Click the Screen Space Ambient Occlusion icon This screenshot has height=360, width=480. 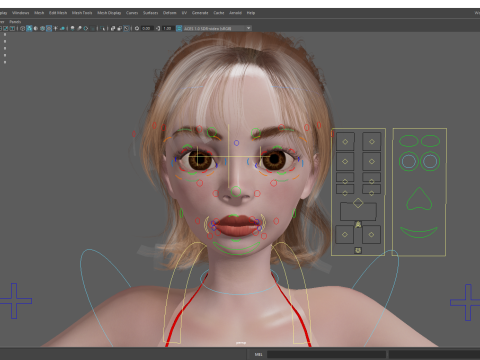click(72, 28)
